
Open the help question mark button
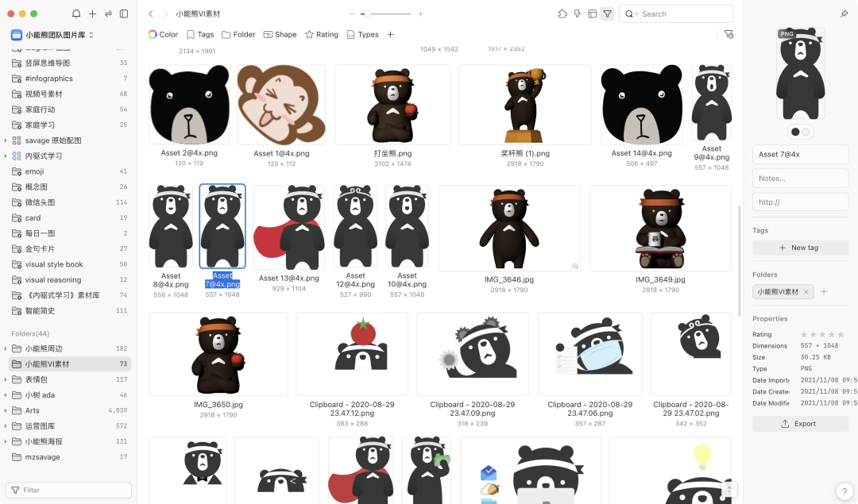844,491
